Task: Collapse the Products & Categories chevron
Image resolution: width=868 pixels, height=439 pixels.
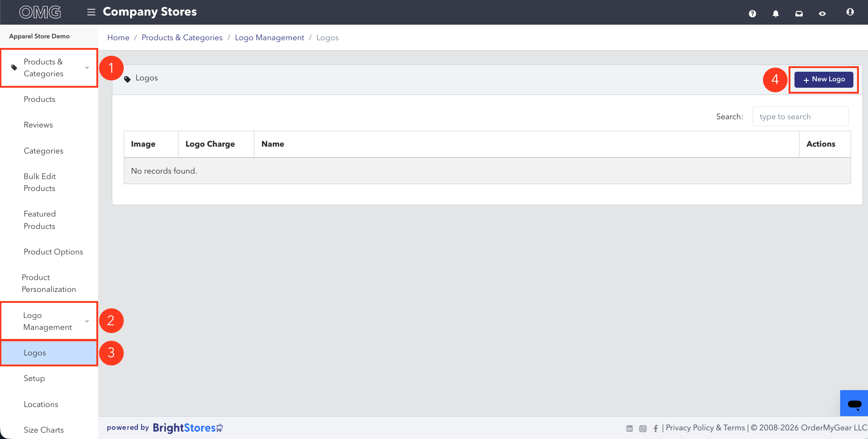Action: pyautogui.click(x=87, y=68)
